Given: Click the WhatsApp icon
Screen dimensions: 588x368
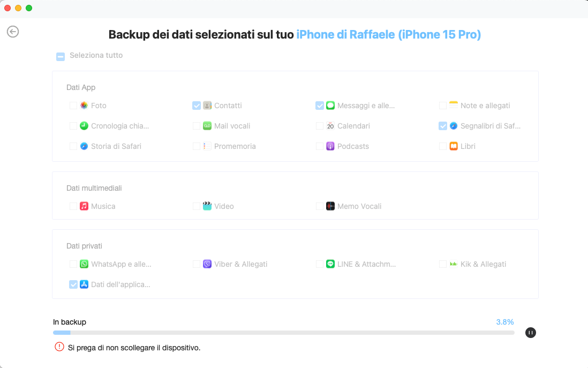Looking at the screenshot, I should [x=84, y=264].
